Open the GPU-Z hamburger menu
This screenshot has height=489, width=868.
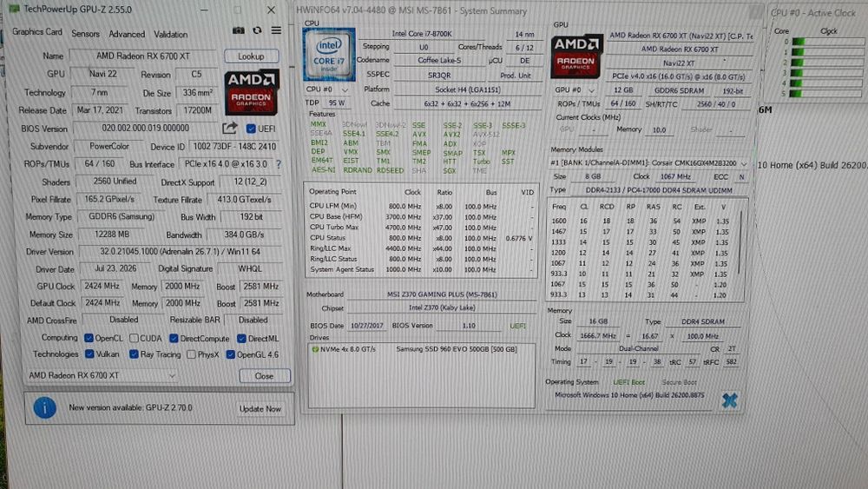[x=276, y=30]
